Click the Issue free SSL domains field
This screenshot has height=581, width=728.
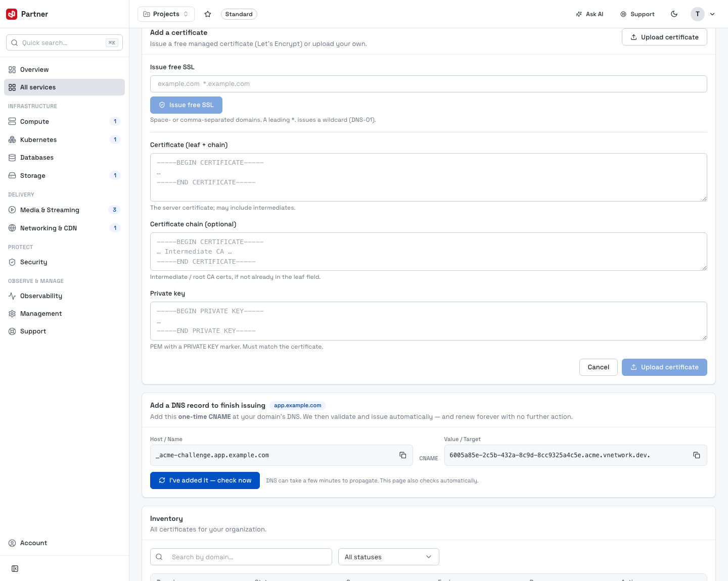(x=428, y=84)
